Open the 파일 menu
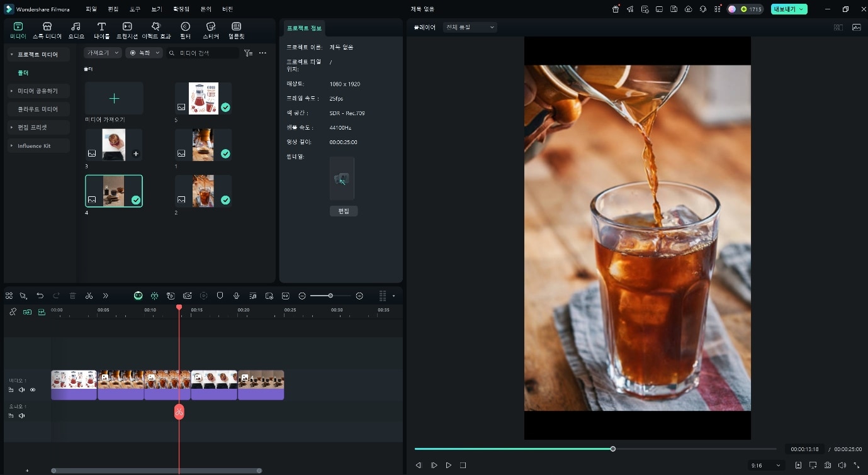This screenshot has width=868, height=475. pos(91,9)
